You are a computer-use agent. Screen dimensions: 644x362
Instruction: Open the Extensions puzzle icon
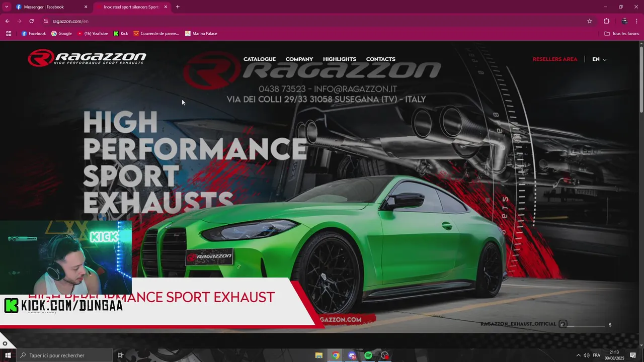pyautogui.click(x=606, y=21)
